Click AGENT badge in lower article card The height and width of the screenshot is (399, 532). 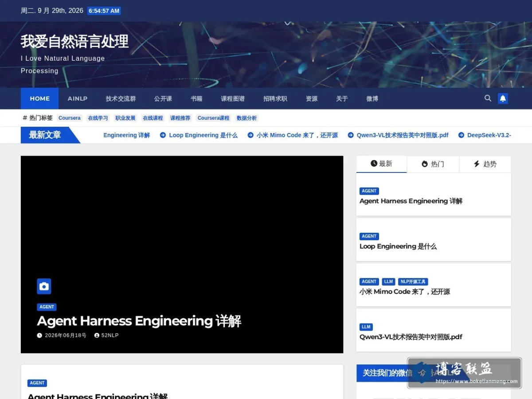tap(37, 383)
